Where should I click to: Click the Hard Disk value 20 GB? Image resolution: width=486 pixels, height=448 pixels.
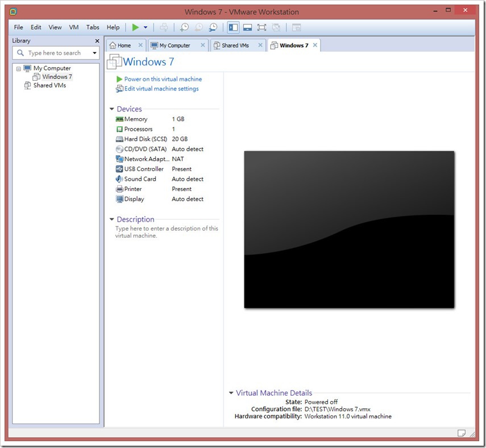[180, 139]
